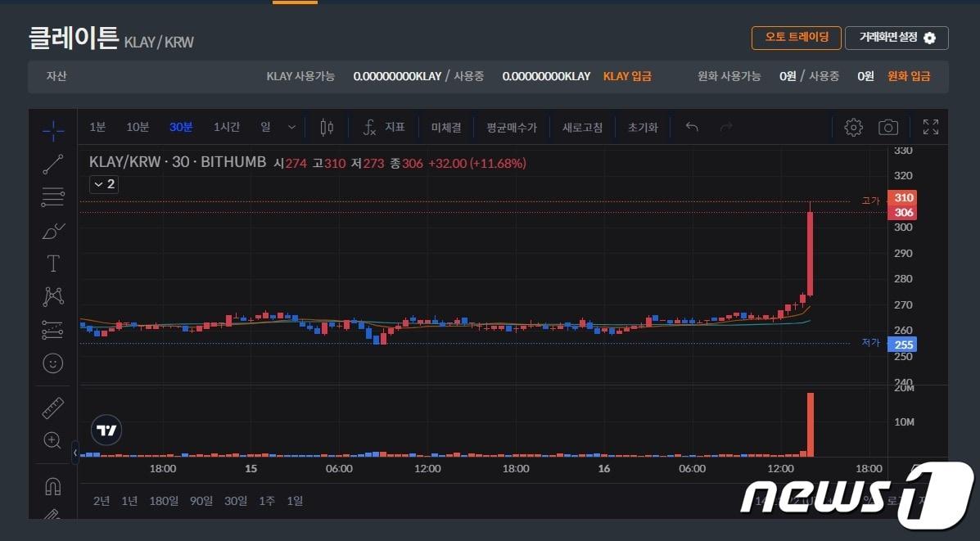Open the forecast and measurement tools
This screenshot has width=980, height=541.
53,330
